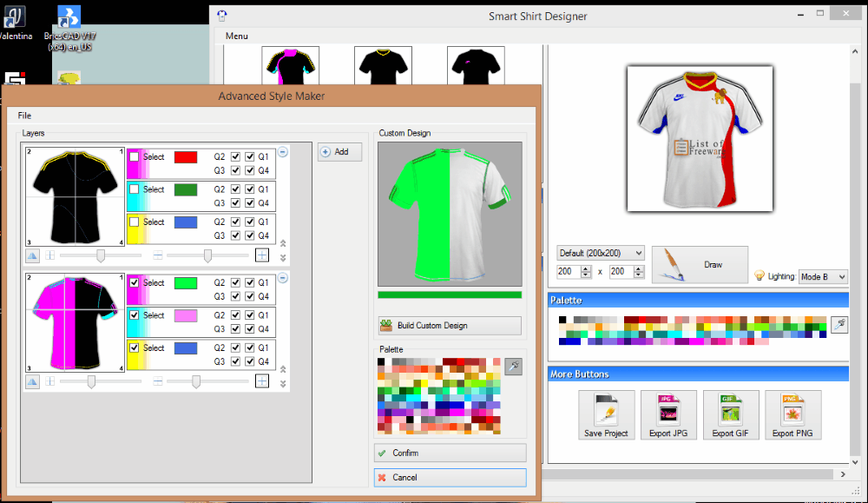Image resolution: width=868 pixels, height=503 pixels.
Task: Open the Menu in Smart Shirt Designer
Action: (236, 36)
